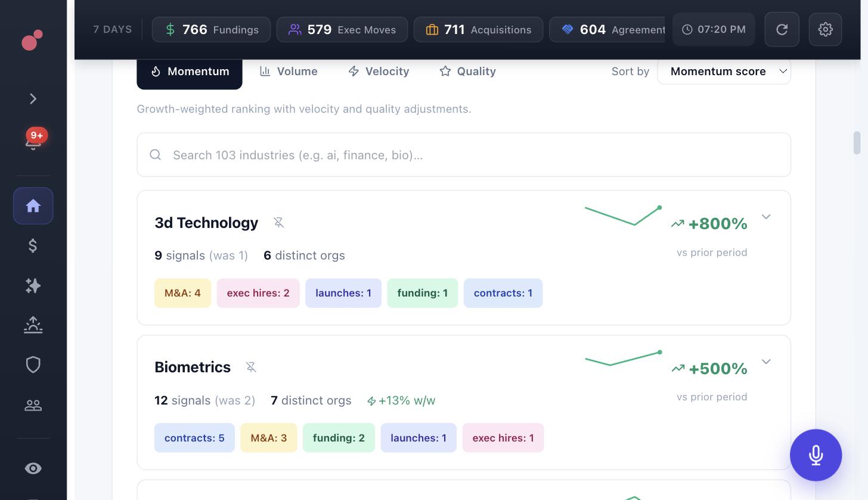Open settings gear icon
The width and height of the screenshot is (868, 500).
point(826,29)
